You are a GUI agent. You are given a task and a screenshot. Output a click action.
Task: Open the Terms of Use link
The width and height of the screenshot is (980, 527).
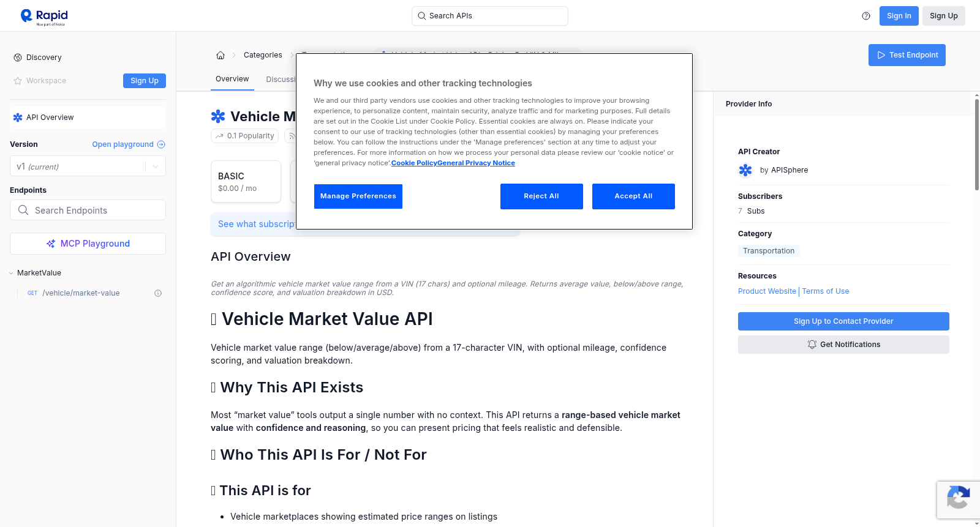coord(826,291)
